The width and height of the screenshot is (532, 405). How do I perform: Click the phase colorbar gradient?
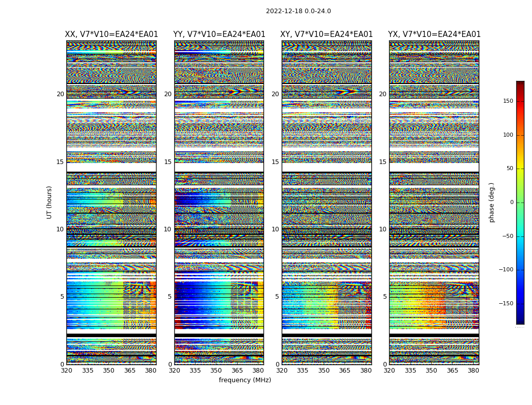click(520, 202)
